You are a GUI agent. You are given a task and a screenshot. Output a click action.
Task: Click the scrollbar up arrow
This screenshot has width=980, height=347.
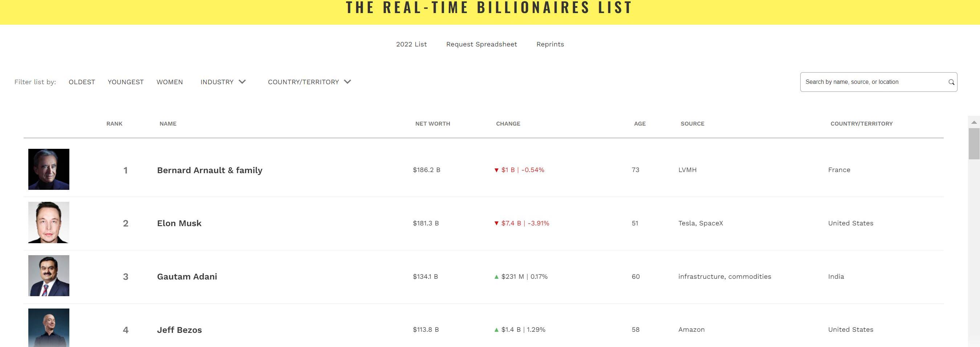(x=974, y=123)
